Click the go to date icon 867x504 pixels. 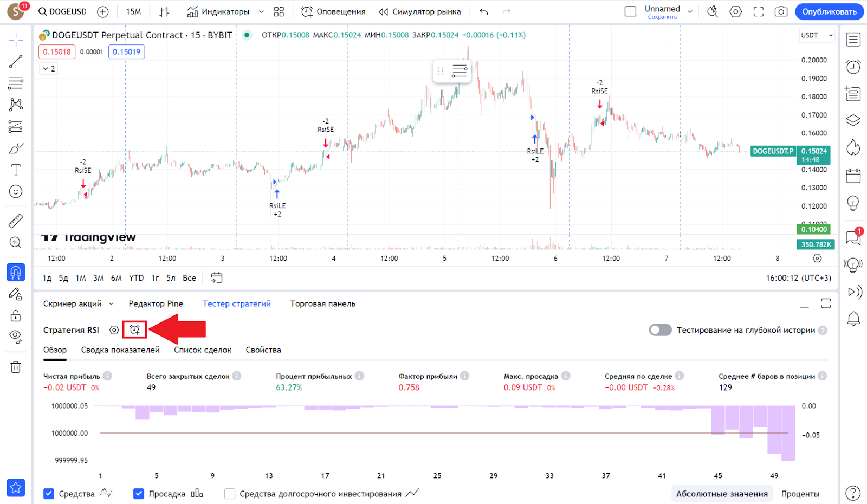216,278
